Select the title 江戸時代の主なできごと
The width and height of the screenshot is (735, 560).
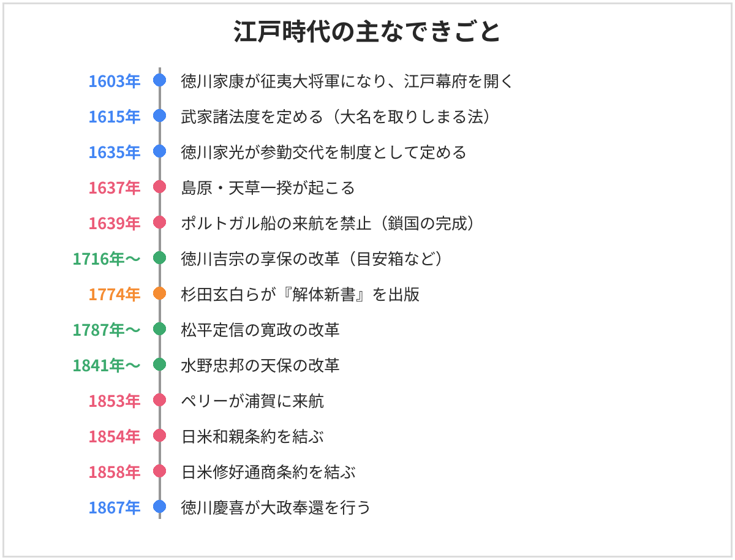tap(367, 32)
